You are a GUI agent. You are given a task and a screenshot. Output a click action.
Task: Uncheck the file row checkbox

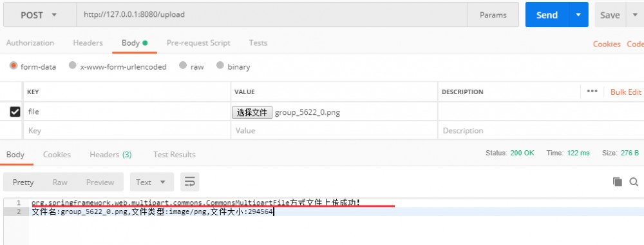click(x=15, y=112)
